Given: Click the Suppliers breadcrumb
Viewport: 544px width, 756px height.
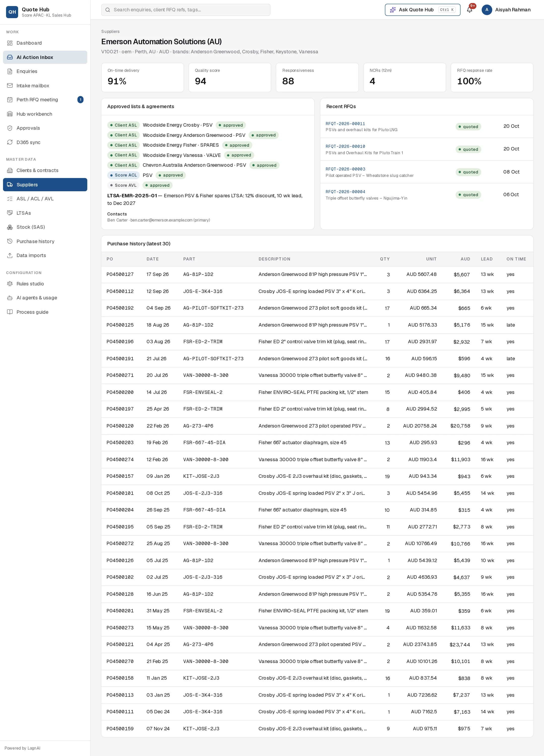Looking at the screenshot, I should [110, 31].
